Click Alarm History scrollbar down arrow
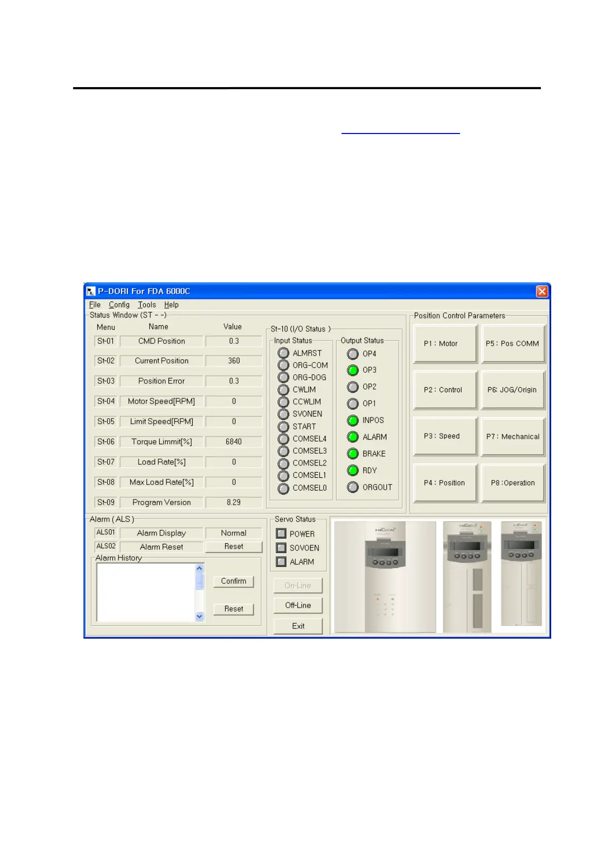Screen dimensions: 613x868 tap(200, 616)
